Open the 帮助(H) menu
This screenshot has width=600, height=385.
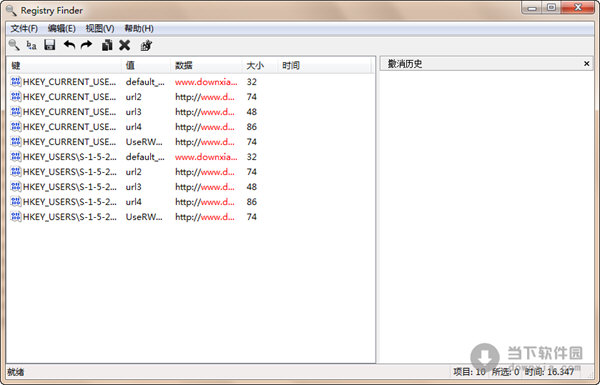pyautogui.click(x=139, y=28)
